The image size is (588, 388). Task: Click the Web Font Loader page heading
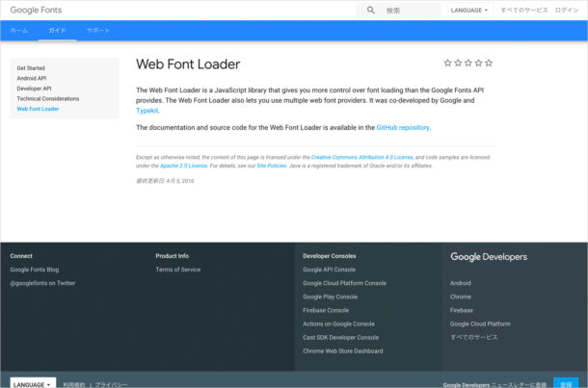click(188, 65)
